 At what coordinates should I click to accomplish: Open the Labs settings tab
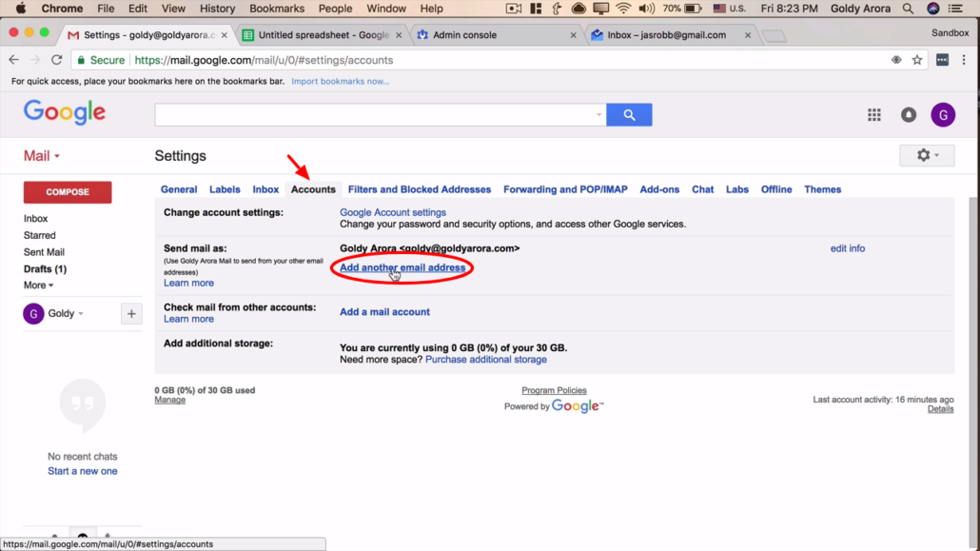click(x=736, y=189)
